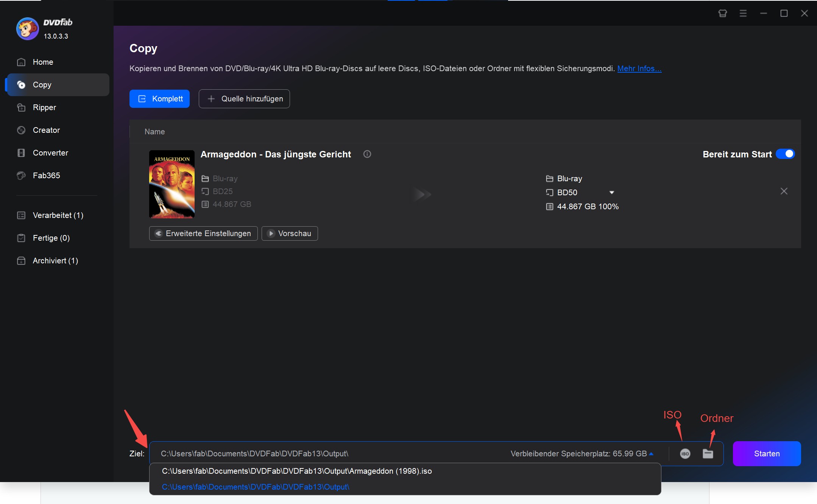The height and width of the screenshot is (504, 817).
Task: Click the Creator disc icon
Action: click(x=21, y=130)
